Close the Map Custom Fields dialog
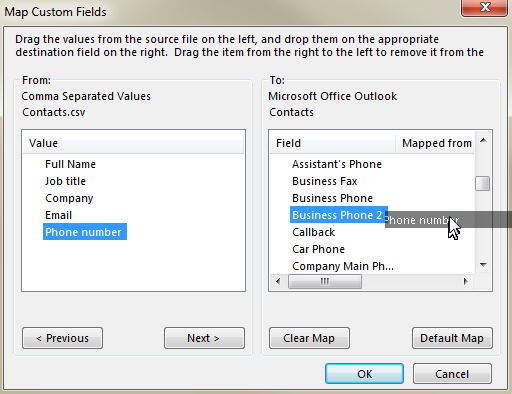Screen dimensions: 512x394 tap(485, 7)
